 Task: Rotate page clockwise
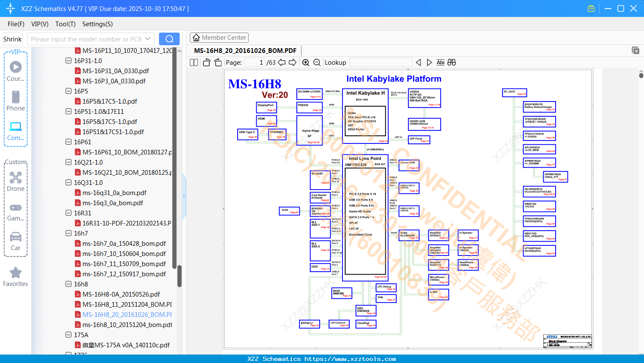(x=218, y=63)
